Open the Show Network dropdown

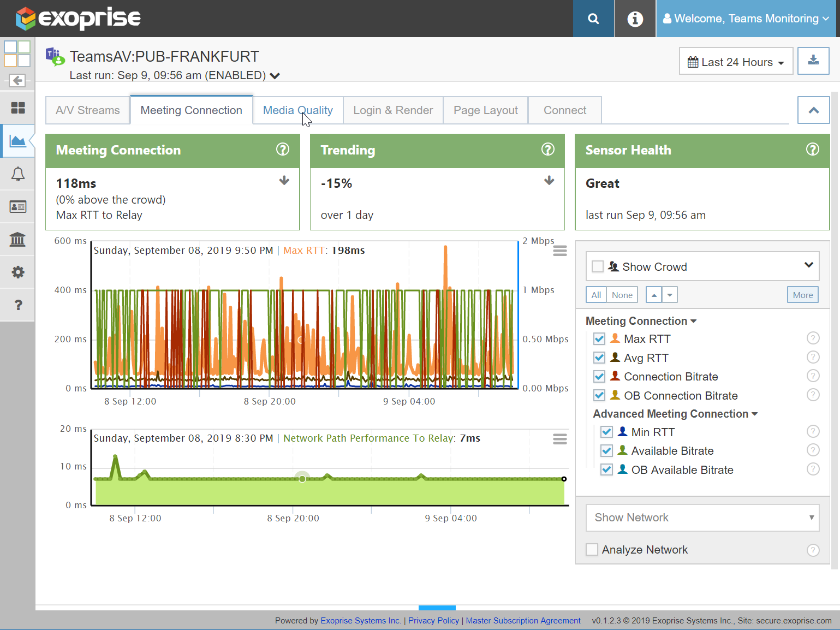(702, 518)
